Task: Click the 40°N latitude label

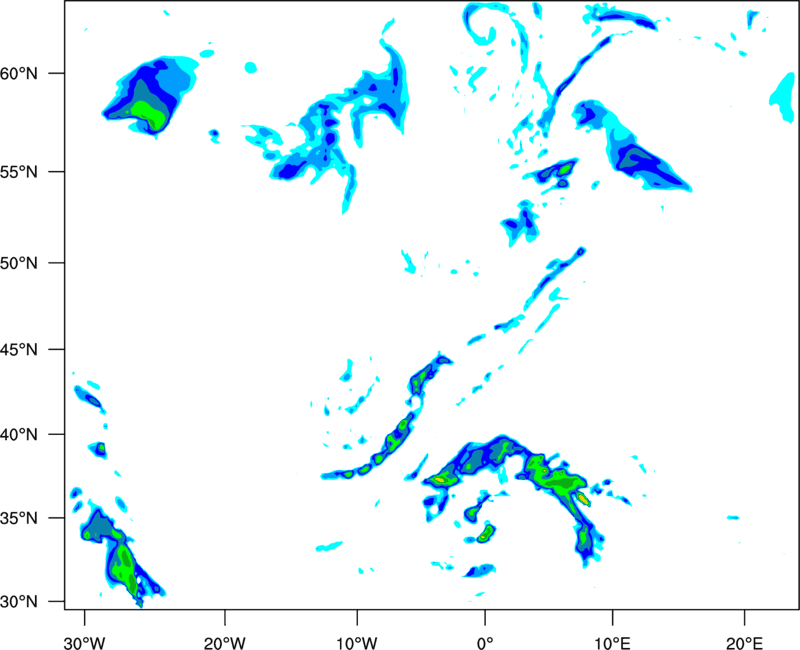Action: click(19, 435)
